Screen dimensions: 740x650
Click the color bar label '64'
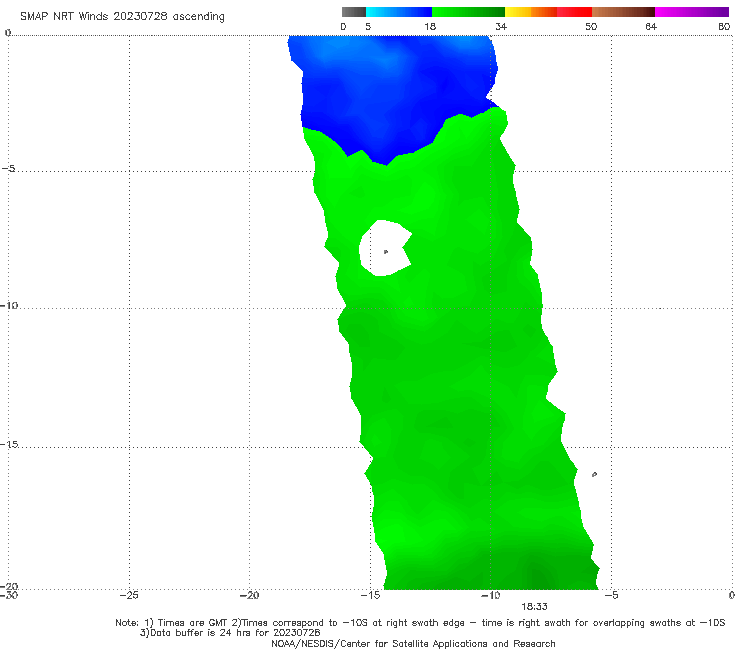click(x=651, y=26)
